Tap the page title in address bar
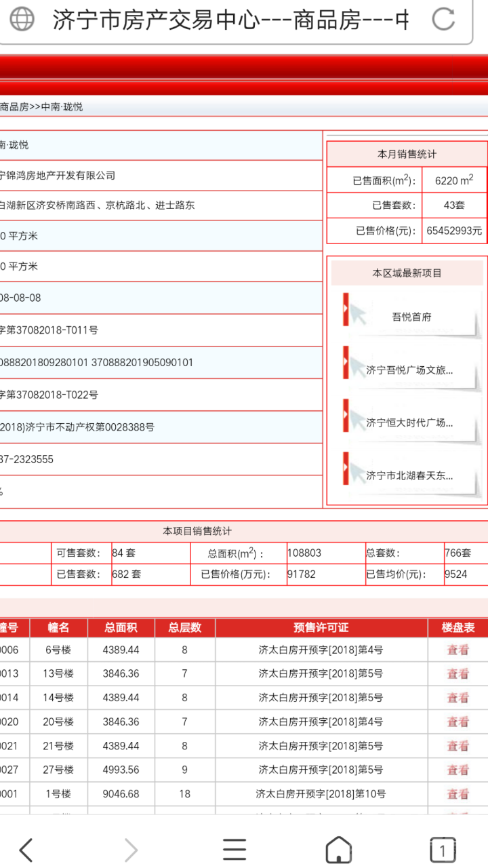Viewport: 488px width, 868px height. tap(230, 20)
